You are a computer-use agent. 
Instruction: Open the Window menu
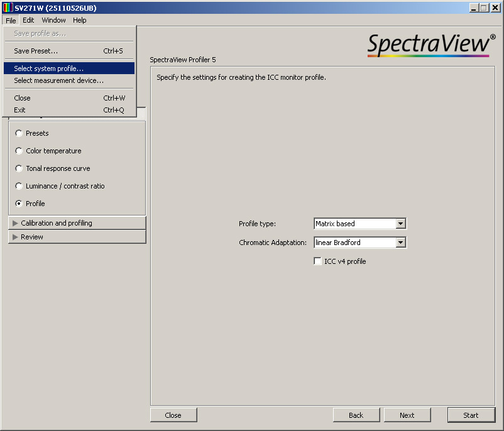[x=53, y=20]
